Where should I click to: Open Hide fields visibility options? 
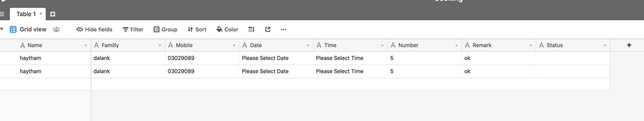tap(94, 30)
